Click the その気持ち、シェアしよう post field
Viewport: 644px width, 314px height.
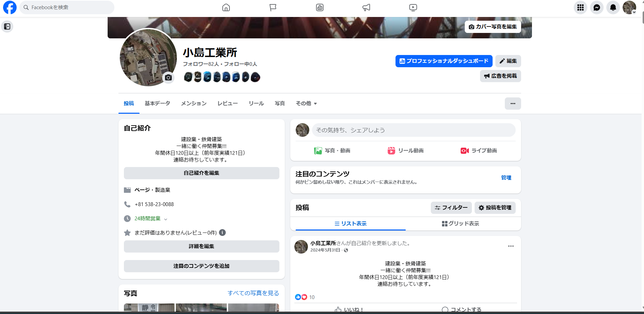click(413, 130)
